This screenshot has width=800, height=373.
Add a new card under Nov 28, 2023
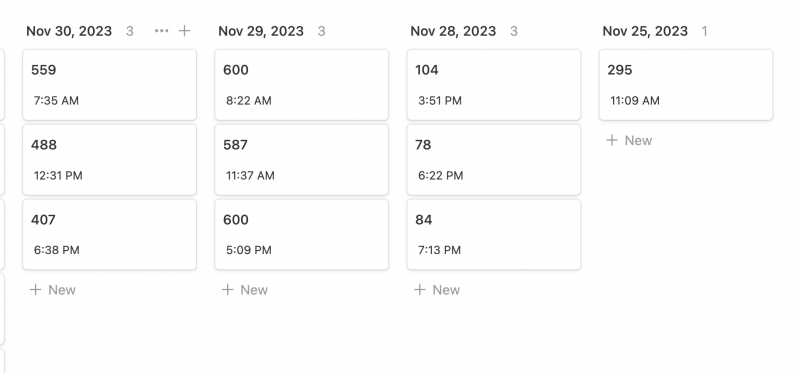coord(437,290)
